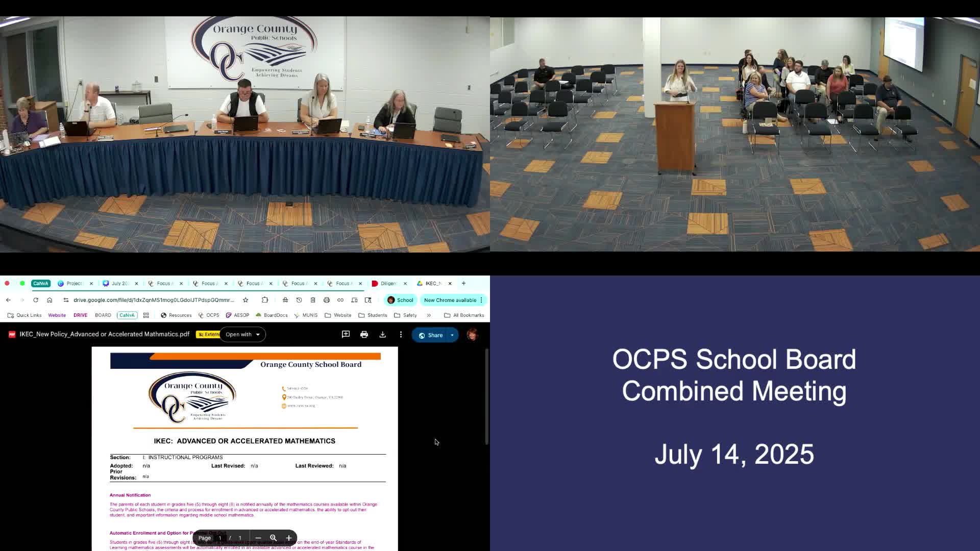The width and height of the screenshot is (980, 551).
Task: Reset zoom with magnifier icon
Action: 274,538
